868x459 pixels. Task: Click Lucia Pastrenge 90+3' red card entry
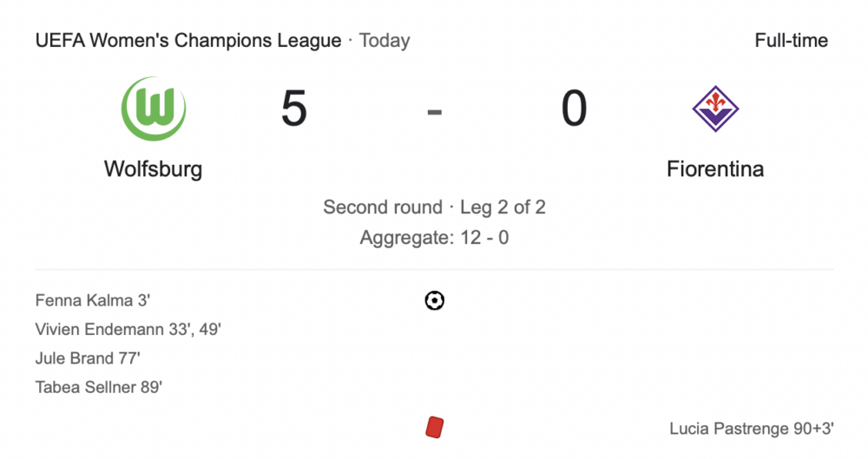(752, 429)
